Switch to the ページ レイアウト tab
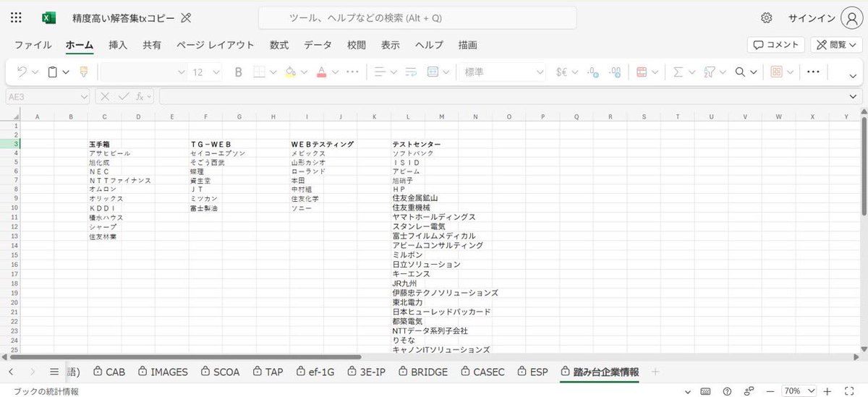The image size is (868, 397). point(216,45)
